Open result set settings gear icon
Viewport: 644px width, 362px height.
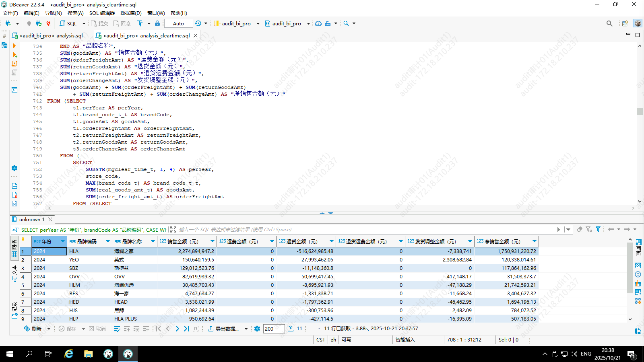coord(257,329)
